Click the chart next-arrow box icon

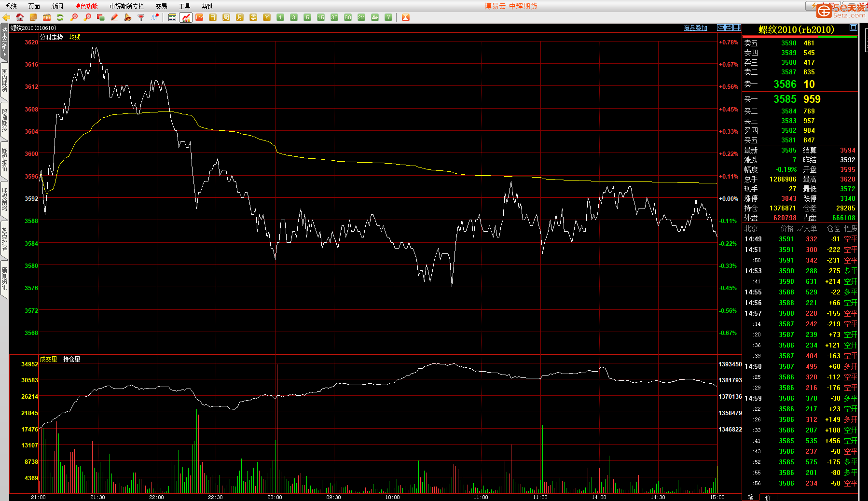tap(729, 28)
